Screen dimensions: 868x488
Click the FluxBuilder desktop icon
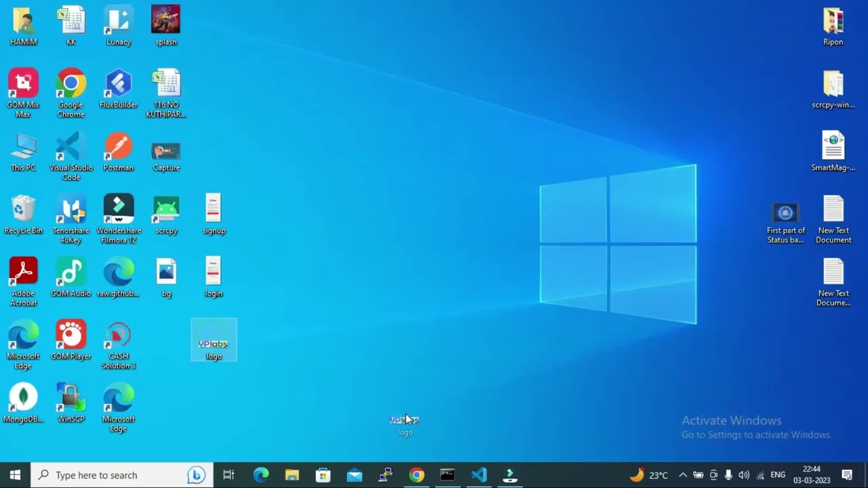[119, 89]
